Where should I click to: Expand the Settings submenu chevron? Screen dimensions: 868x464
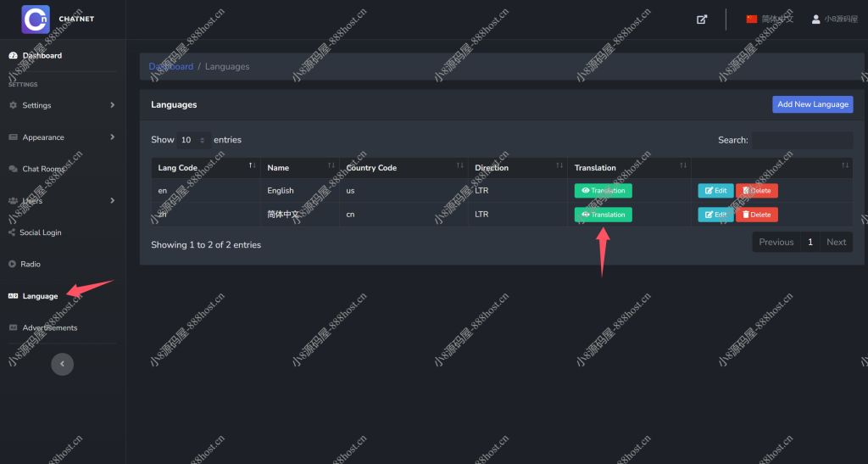coord(113,105)
